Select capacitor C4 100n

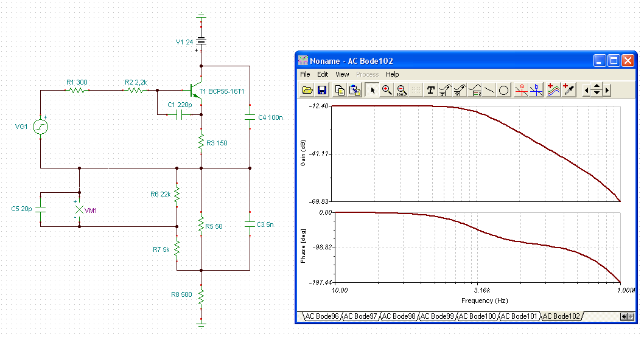coord(250,117)
